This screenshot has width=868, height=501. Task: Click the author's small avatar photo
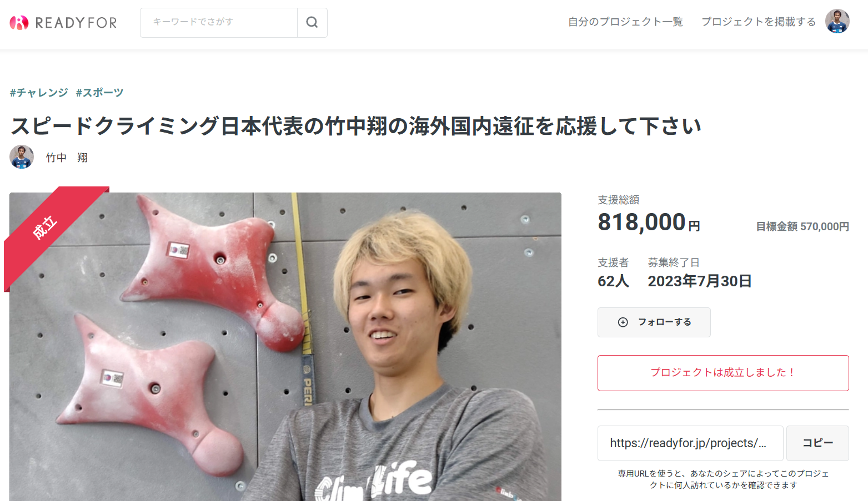[22, 157]
